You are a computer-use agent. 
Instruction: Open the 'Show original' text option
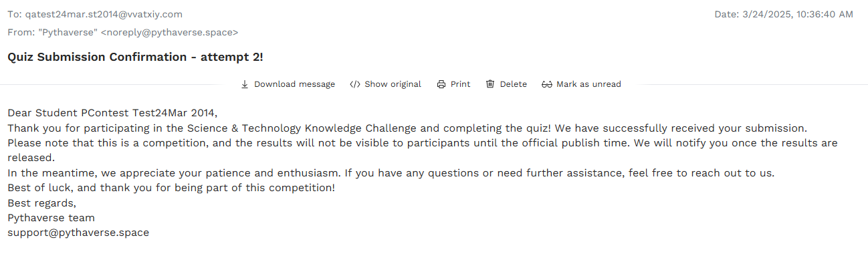pyautogui.click(x=393, y=84)
